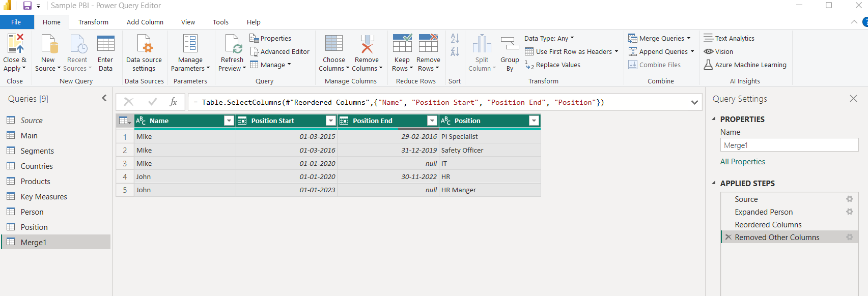
Task: Click the Choose Columns icon
Action: click(x=334, y=44)
